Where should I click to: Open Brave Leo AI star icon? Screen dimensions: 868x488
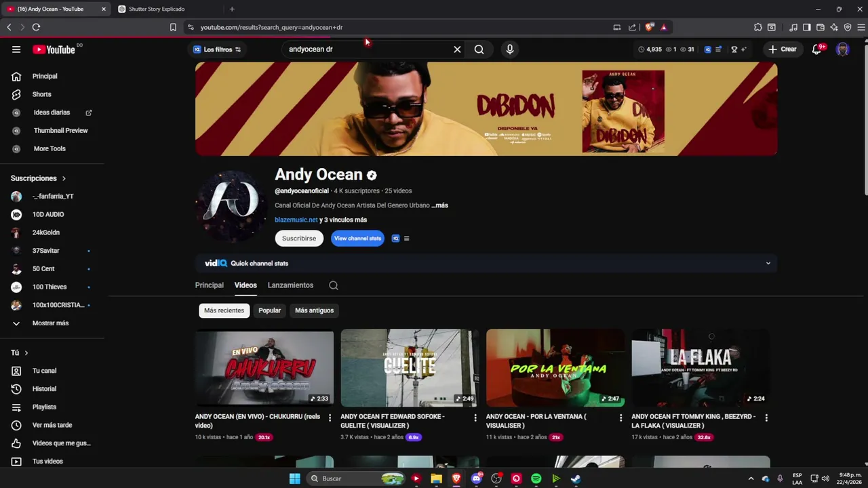834,27
